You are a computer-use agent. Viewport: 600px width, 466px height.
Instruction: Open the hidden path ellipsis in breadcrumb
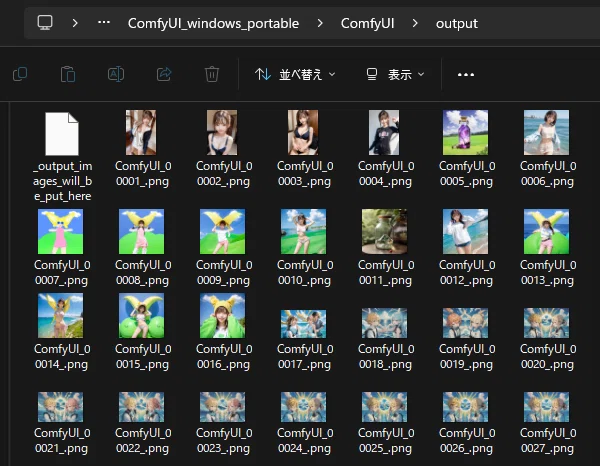pyautogui.click(x=104, y=23)
